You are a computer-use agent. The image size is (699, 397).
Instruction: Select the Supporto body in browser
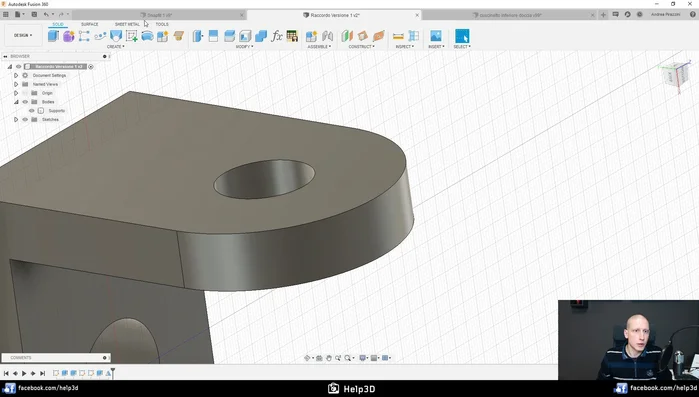tap(57, 111)
